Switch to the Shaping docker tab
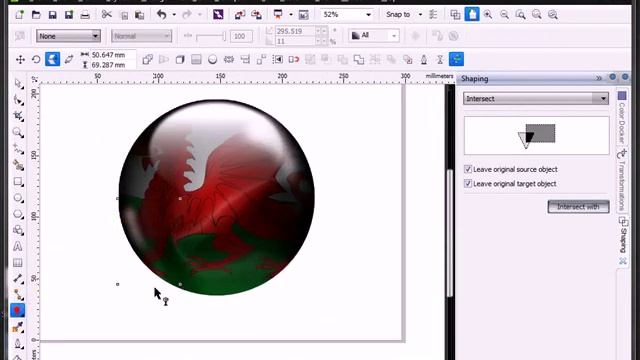Screen dimensions: 640x360 pos(623,236)
